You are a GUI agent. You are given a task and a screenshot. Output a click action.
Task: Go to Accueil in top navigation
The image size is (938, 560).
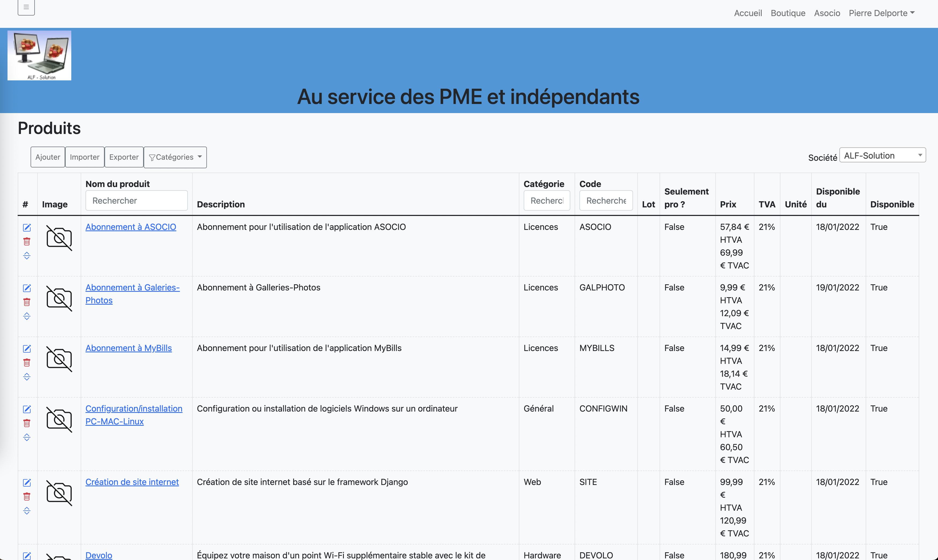748,13
